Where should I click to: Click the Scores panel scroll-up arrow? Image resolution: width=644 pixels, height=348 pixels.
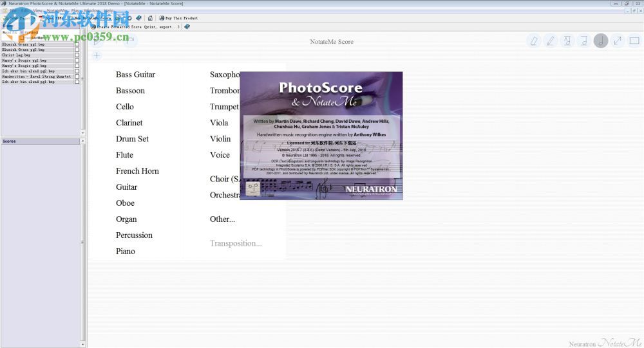(x=83, y=141)
